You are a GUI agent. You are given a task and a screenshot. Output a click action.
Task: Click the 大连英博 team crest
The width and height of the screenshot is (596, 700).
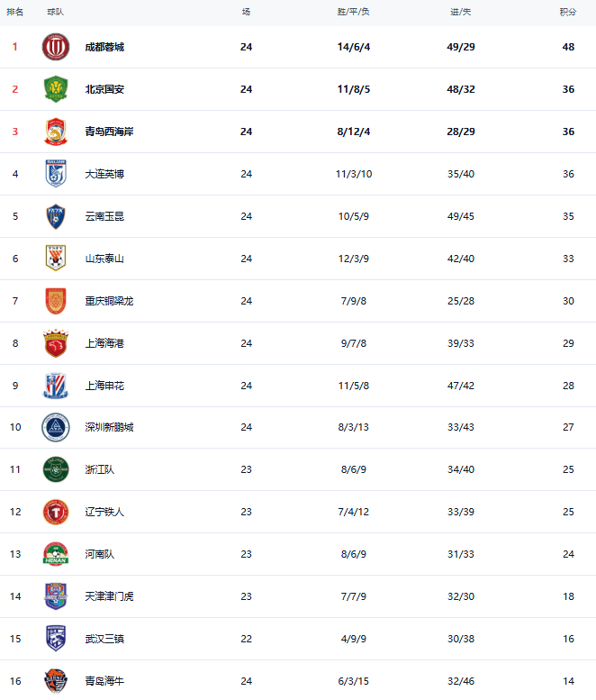pos(56,174)
